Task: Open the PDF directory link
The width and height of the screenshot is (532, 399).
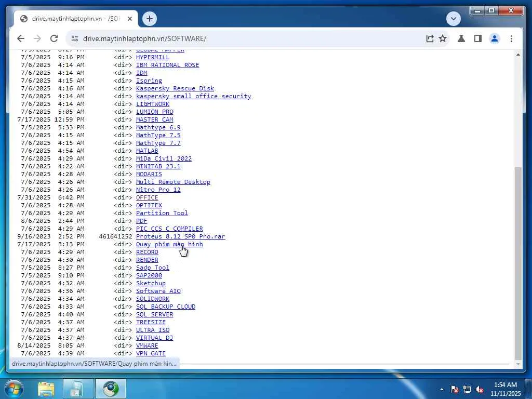Action: click(141, 221)
